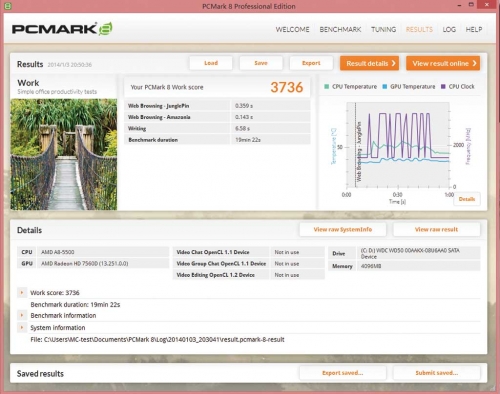Click Video Chat OpenCL 1.1 Device row
Viewport: 500px width, 394px height.
[x=249, y=252]
